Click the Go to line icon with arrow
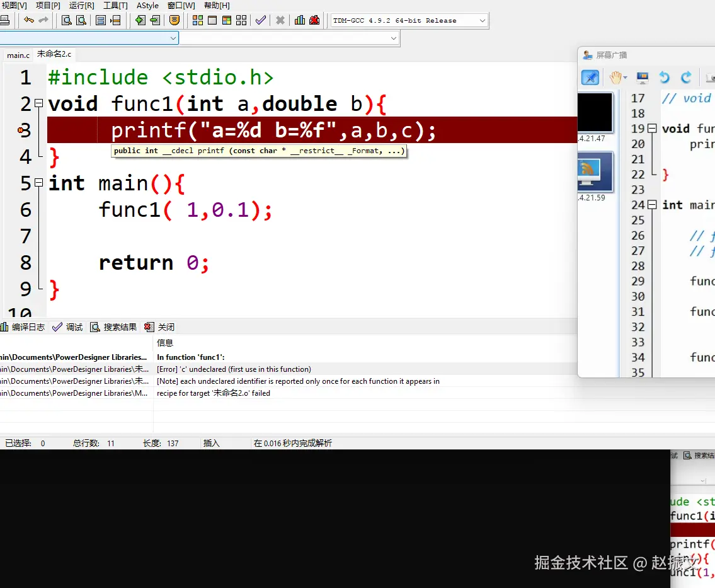This screenshot has width=715, height=588. 115,20
